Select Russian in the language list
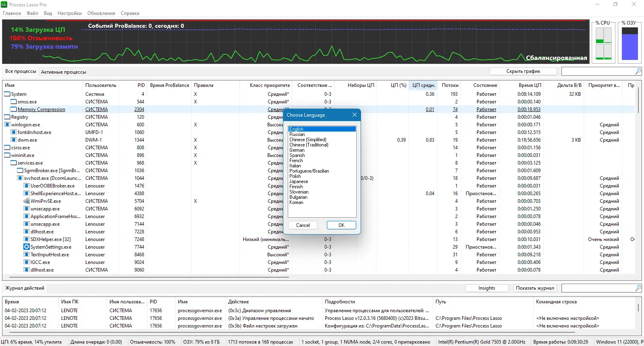The height and width of the screenshot is (346, 644). click(x=297, y=134)
